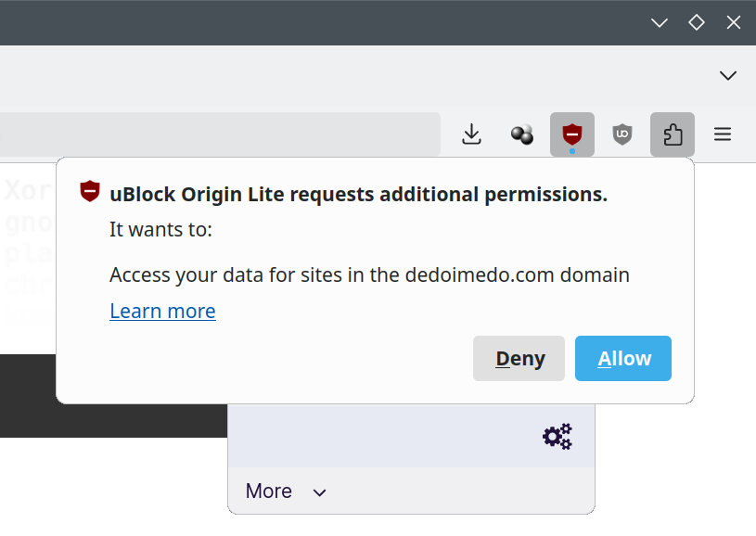Open the Downloads panel from the toolbar
The height and width of the screenshot is (536, 756).
pyautogui.click(x=471, y=134)
